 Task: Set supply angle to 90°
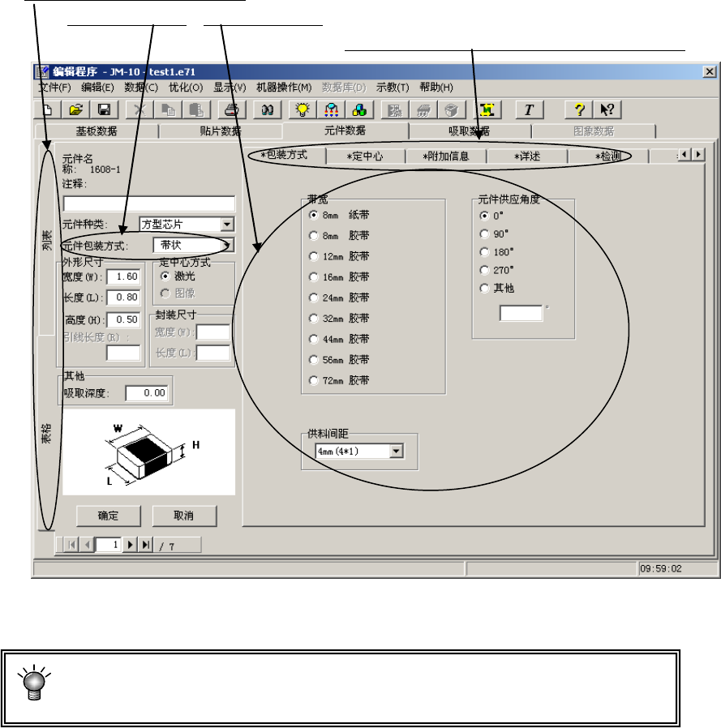(494, 234)
